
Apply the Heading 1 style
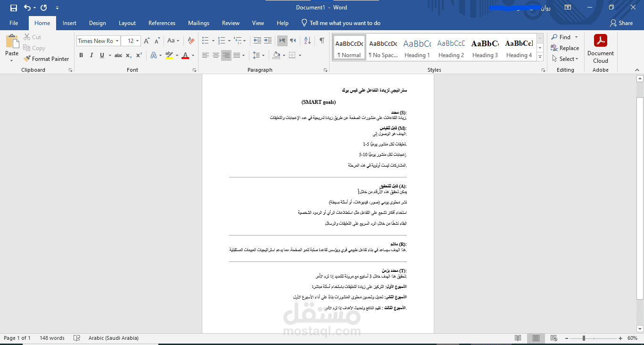click(417, 48)
